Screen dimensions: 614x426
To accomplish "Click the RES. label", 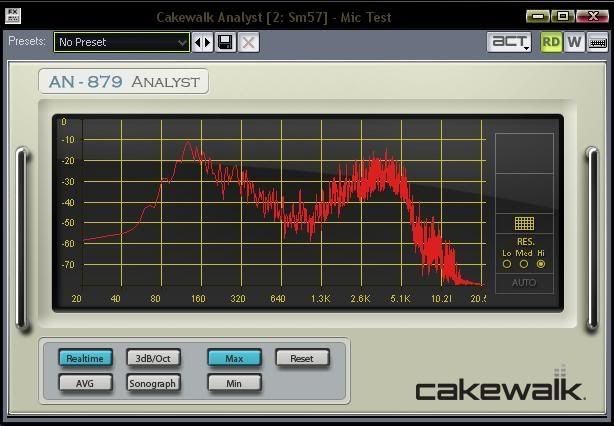I will pos(525,242).
